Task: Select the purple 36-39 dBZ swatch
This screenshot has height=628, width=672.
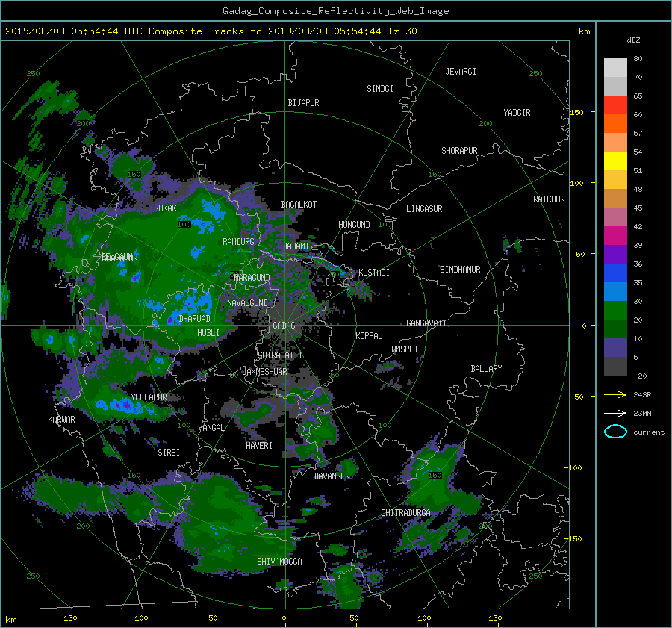Action: click(615, 254)
